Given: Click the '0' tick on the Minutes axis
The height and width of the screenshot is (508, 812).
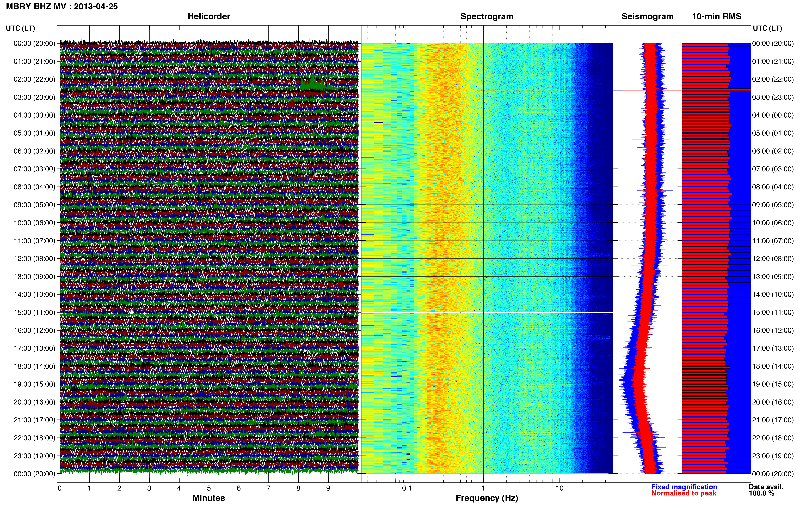Looking at the screenshot, I should pyautogui.click(x=60, y=488).
